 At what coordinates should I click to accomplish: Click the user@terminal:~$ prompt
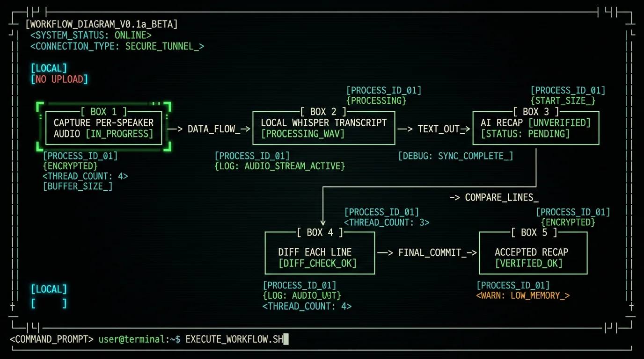click(x=139, y=339)
